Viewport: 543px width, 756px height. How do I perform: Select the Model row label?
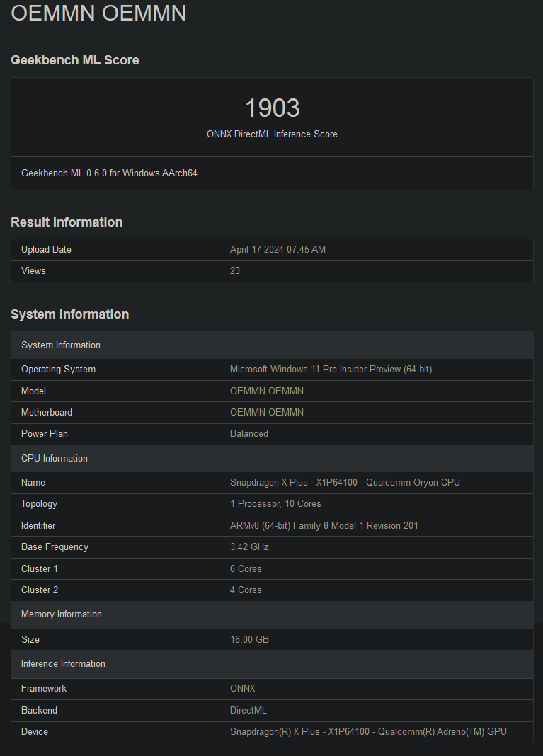(x=33, y=391)
